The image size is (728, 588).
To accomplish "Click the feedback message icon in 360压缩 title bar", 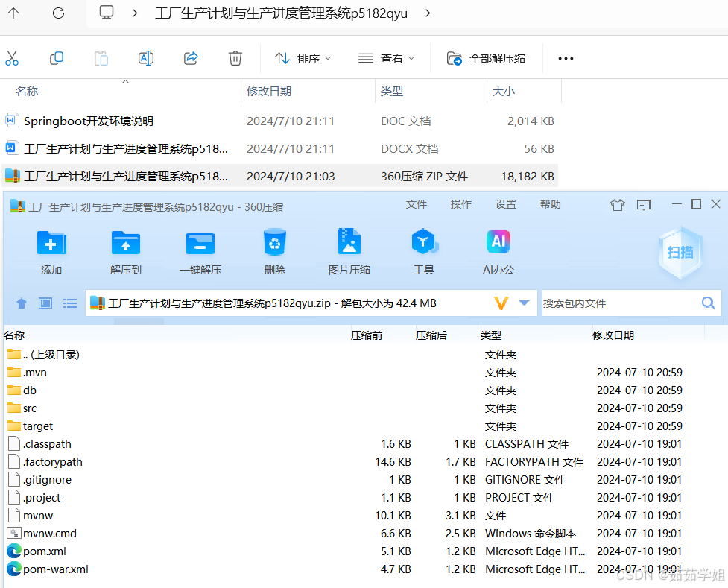I will (644, 204).
